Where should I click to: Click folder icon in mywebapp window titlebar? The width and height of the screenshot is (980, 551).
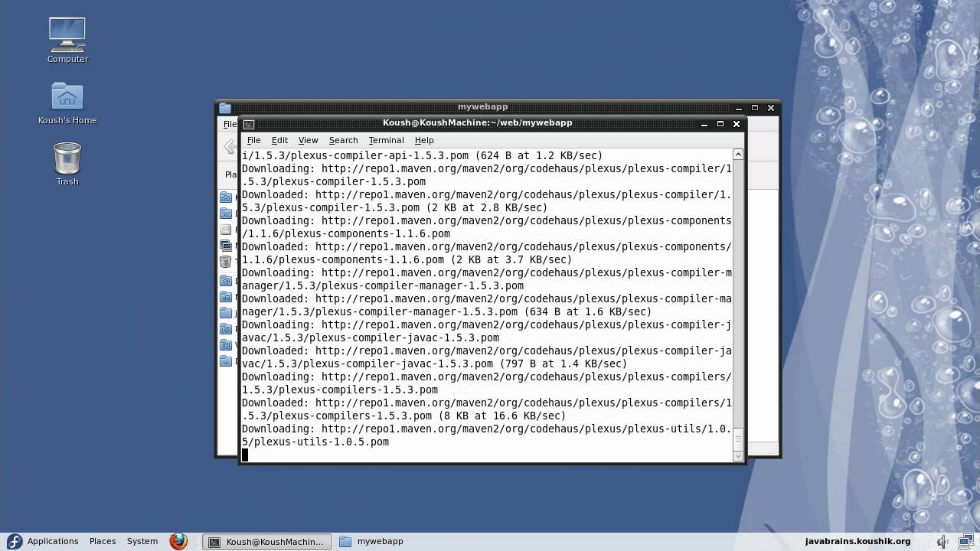(224, 108)
